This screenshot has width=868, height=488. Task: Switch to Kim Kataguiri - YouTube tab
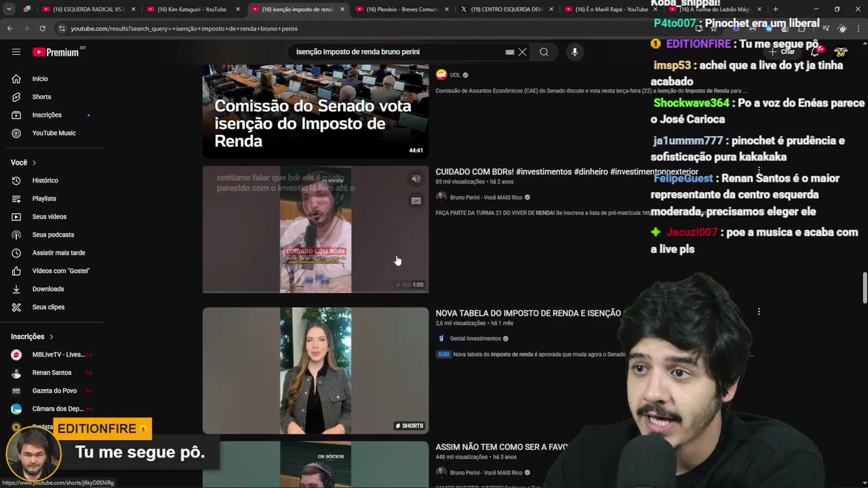pos(192,9)
